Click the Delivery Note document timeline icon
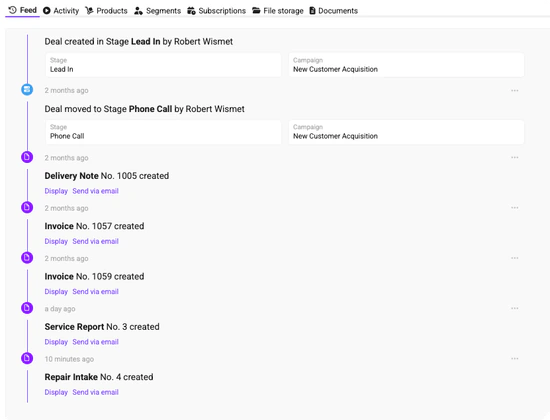 27,157
